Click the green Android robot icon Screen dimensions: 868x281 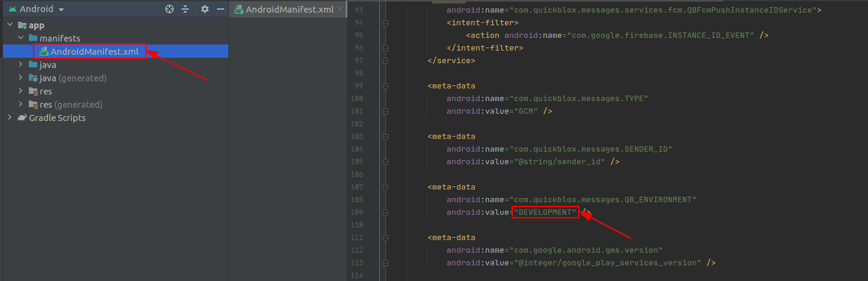coord(13,9)
